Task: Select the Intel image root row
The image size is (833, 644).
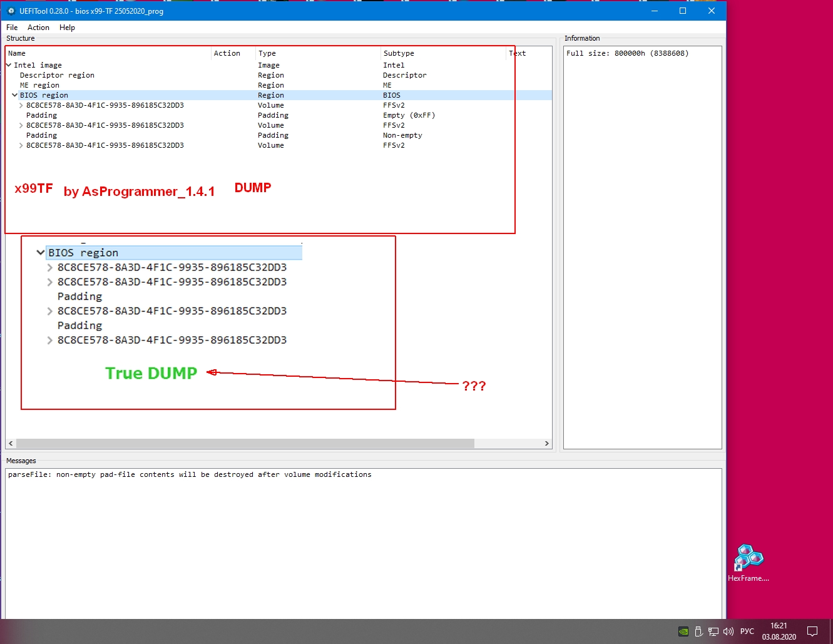Action: (x=279, y=65)
